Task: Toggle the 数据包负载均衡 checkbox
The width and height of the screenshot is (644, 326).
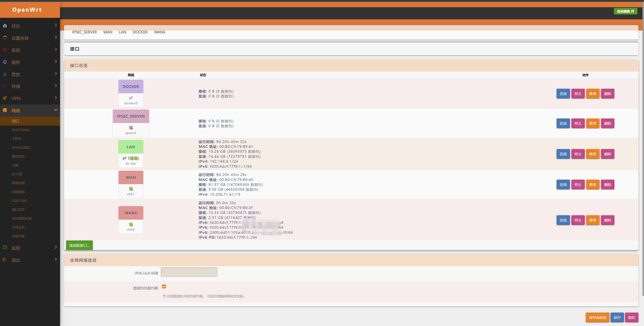Action: pyautogui.click(x=164, y=287)
